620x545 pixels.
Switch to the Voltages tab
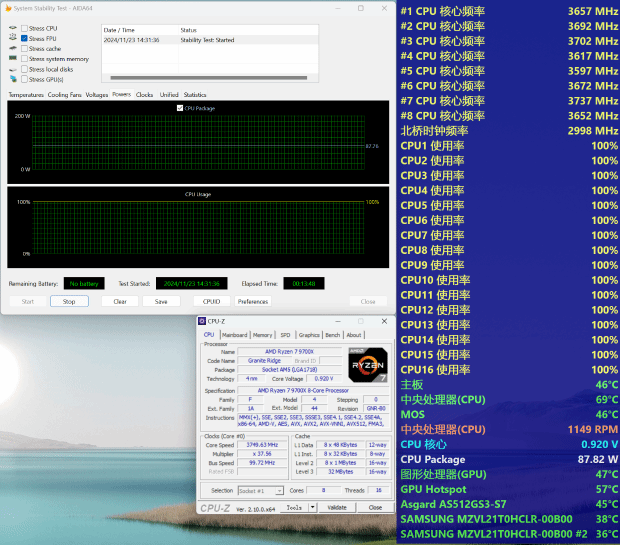coord(96,95)
